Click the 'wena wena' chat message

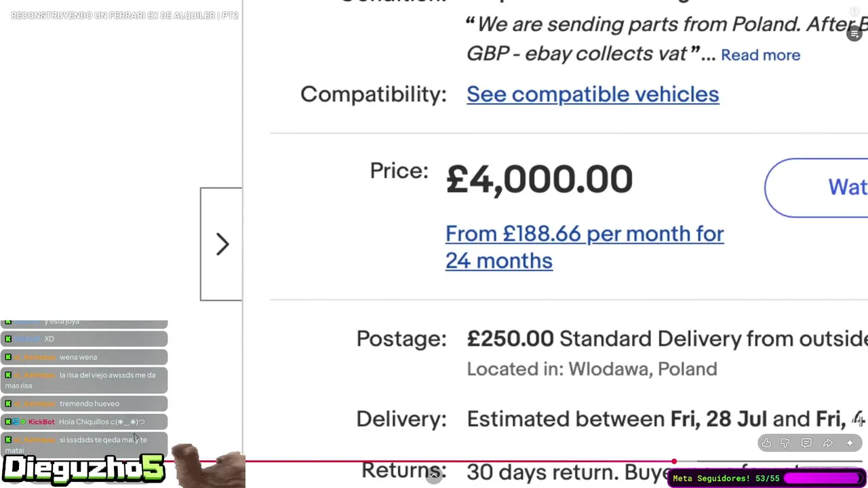click(x=83, y=357)
